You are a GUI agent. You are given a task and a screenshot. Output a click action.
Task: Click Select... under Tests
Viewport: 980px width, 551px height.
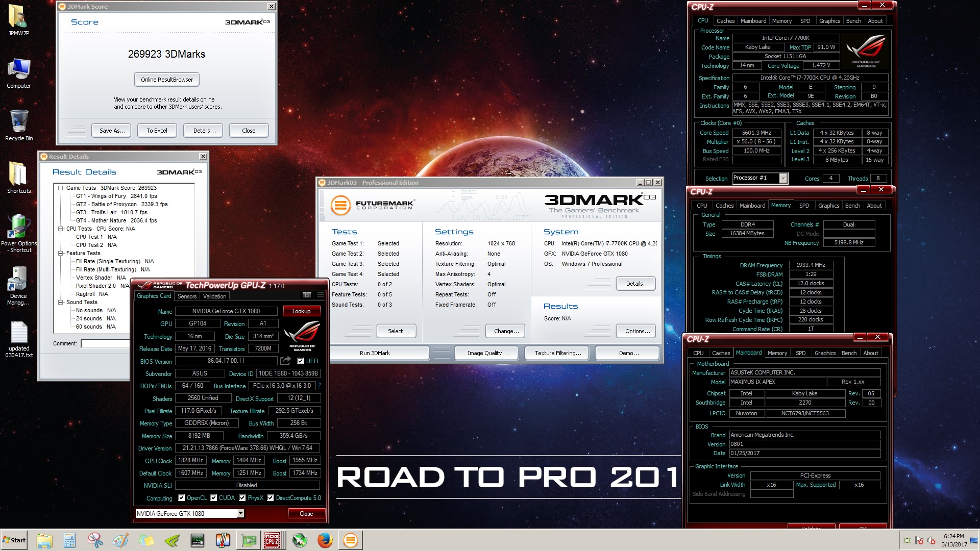point(398,331)
